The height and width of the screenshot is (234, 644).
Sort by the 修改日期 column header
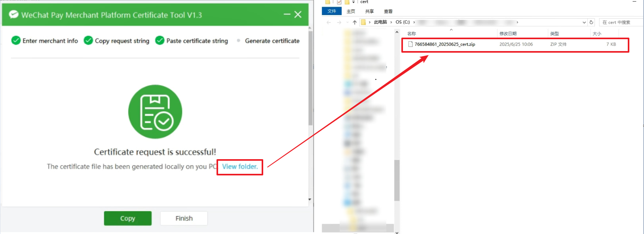(x=508, y=34)
